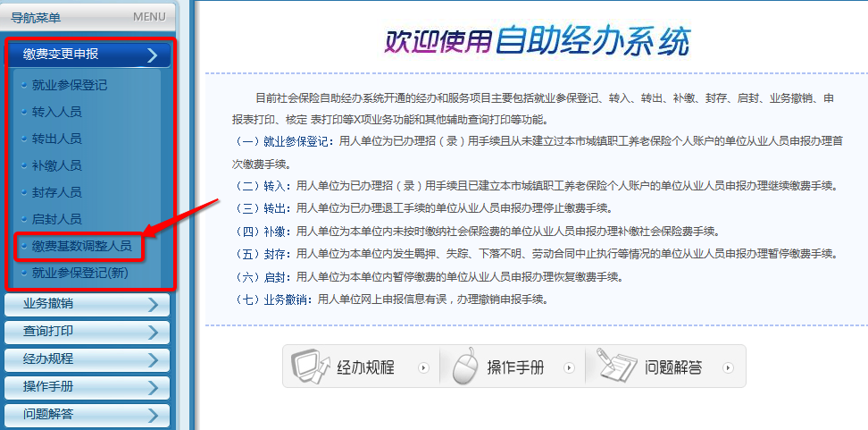This screenshot has height=430, width=868.
Task: Click round arrow icon beside bottom 操作手册
Action: (x=569, y=367)
